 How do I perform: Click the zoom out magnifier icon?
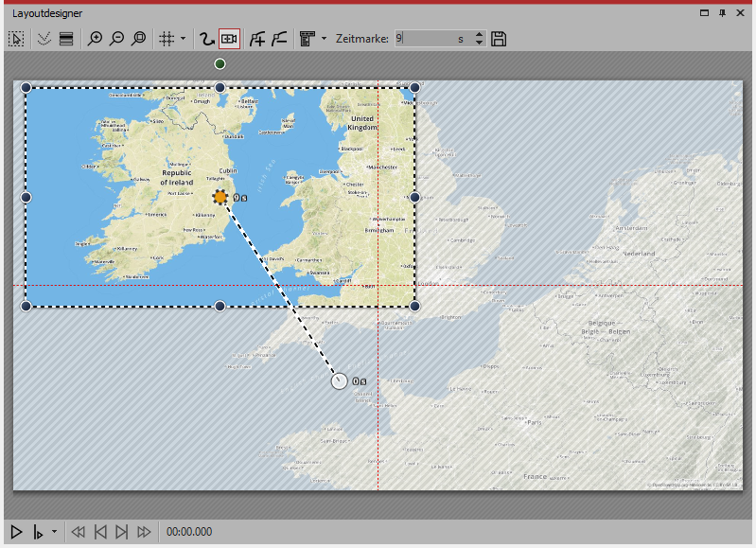pos(116,39)
